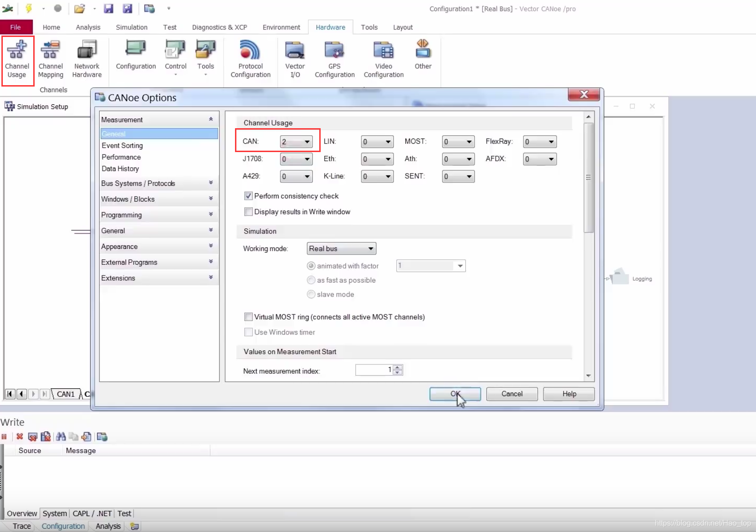The image size is (756, 532).
Task: Switch to the Environment ribbon tab
Action: pos(281,27)
